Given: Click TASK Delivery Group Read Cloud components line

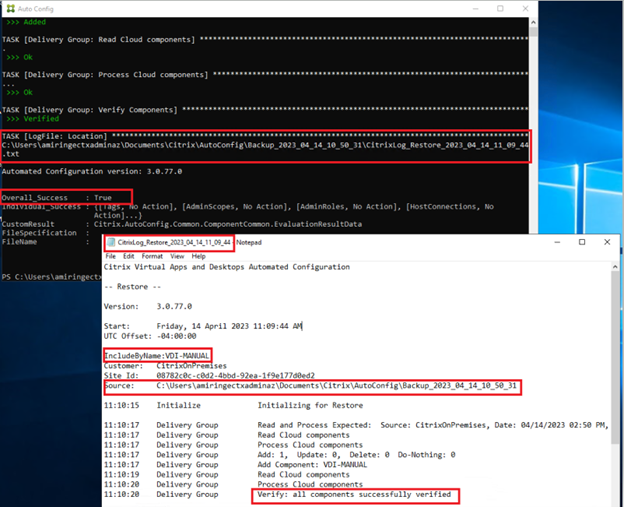Looking at the screenshot, I should coord(265,39).
